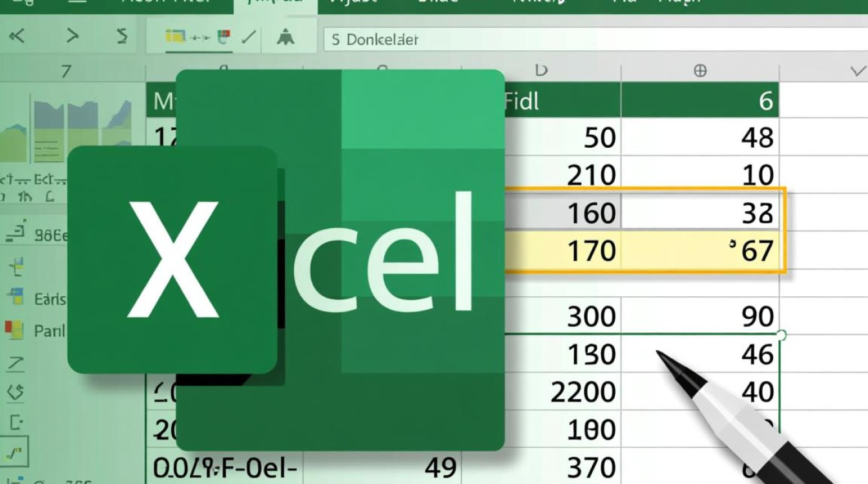
Task: Click the icon beside the 986e label
Action: 16,231
